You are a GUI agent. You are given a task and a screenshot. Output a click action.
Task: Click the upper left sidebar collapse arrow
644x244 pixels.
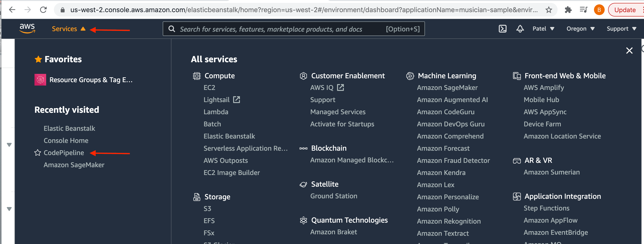(x=9, y=145)
